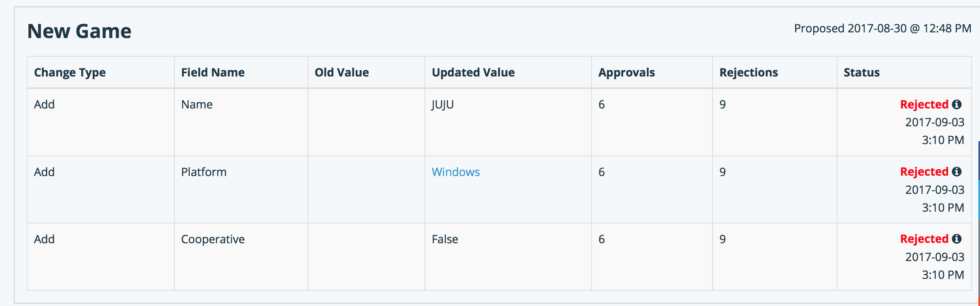Click Rejected status in Name row
Screen dimensions: 980x306
(x=924, y=104)
